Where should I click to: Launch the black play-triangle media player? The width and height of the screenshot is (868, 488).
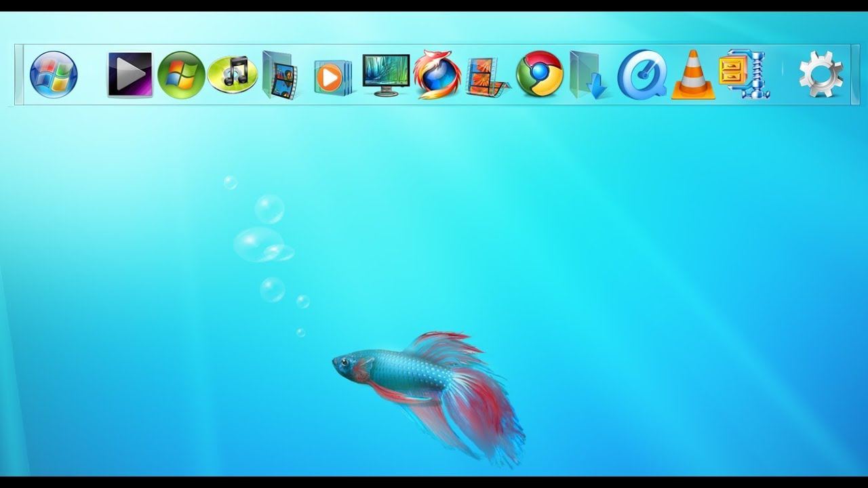tap(130, 75)
